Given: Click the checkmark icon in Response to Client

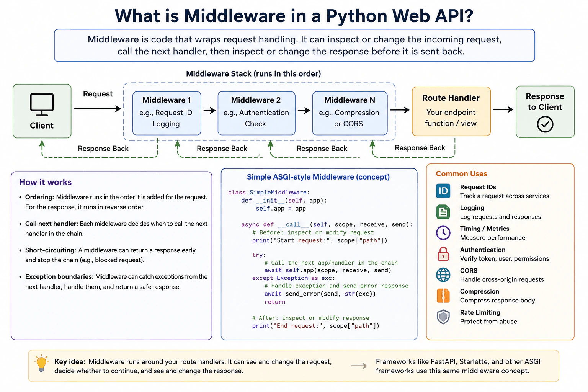Looking at the screenshot, I should point(545,124).
